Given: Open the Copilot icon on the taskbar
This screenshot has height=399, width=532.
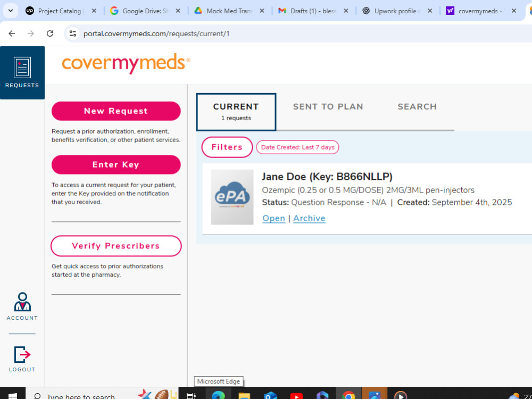Looking at the screenshot, I should [x=322, y=395].
